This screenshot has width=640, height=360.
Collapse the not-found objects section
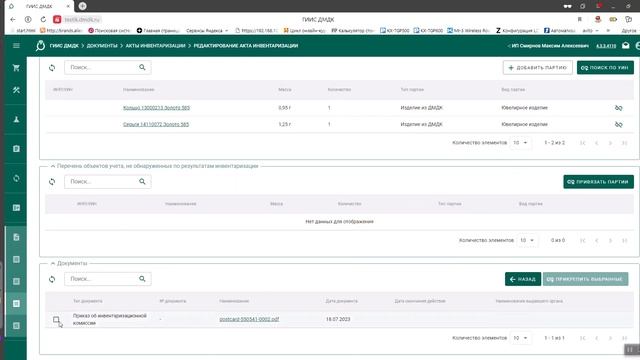click(53, 166)
